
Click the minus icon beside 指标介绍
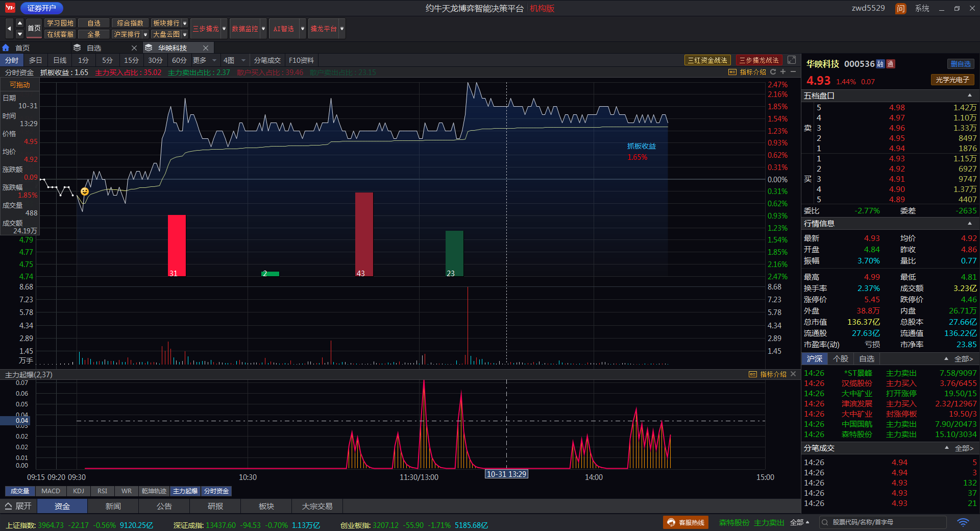(793, 72)
